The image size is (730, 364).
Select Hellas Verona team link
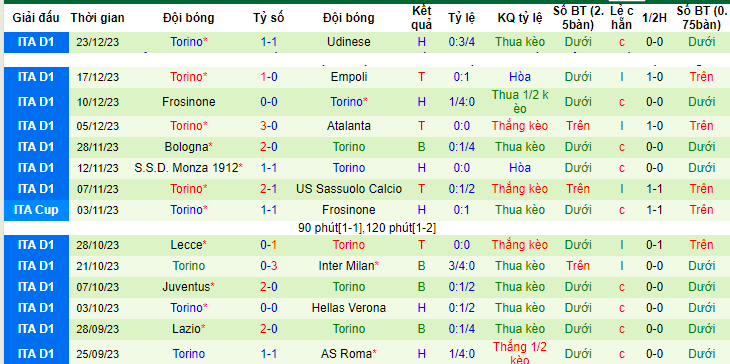[348, 308]
